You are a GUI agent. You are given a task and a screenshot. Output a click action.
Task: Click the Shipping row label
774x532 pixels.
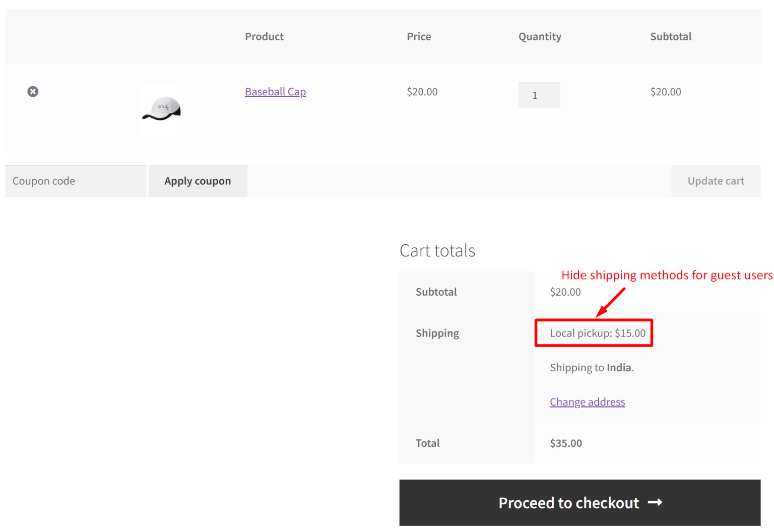click(437, 332)
